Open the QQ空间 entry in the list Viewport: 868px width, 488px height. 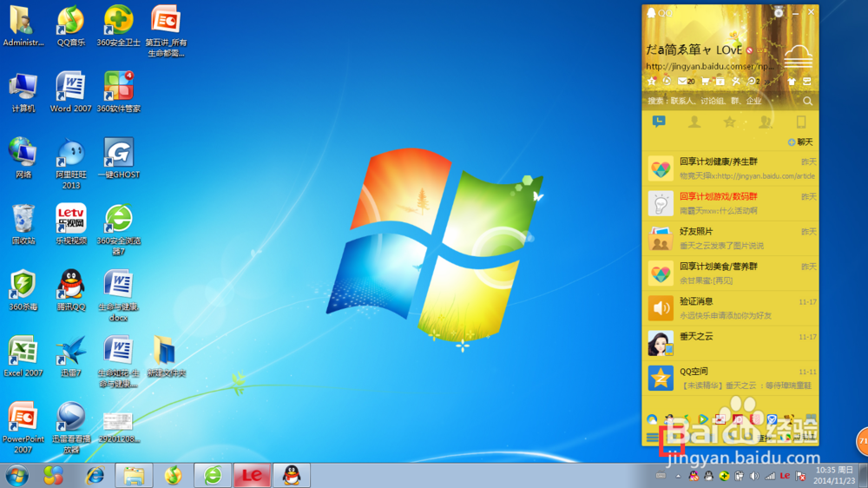(730, 378)
